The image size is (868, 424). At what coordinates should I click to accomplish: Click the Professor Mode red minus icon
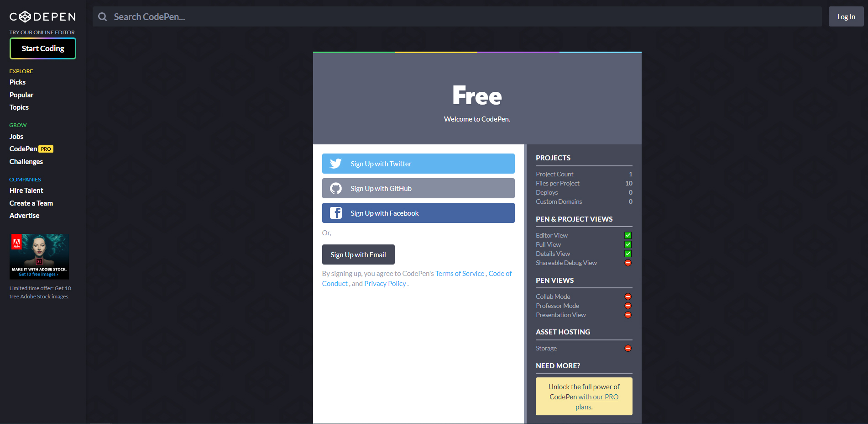(x=628, y=306)
